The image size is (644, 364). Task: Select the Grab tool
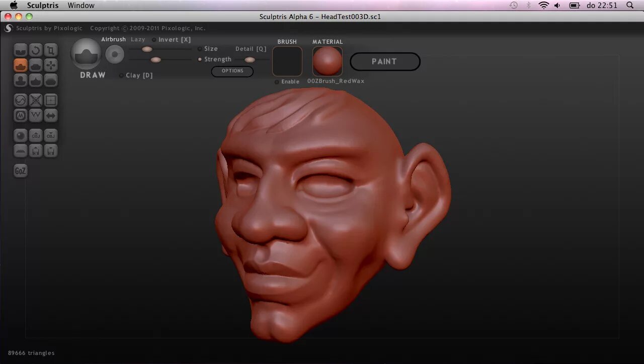(x=51, y=65)
